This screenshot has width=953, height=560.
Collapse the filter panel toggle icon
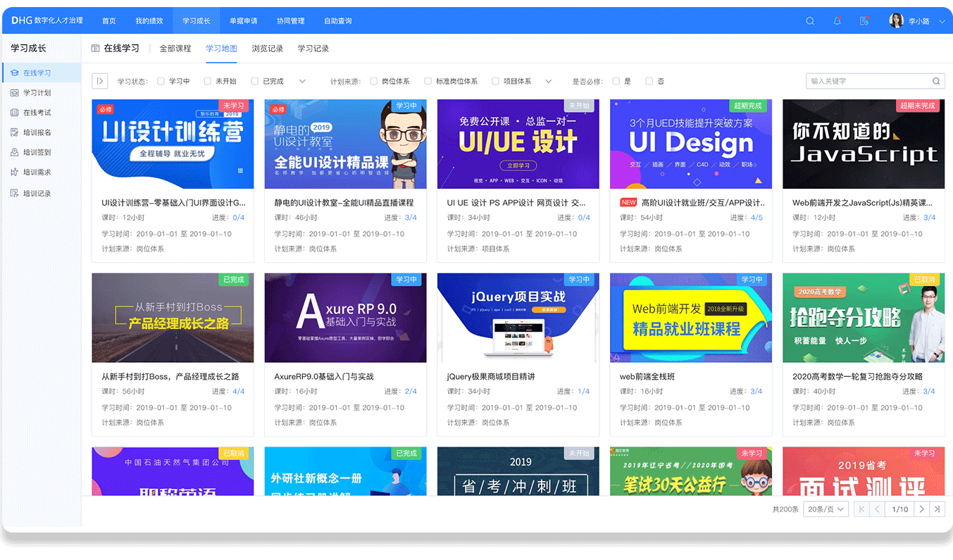(x=99, y=81)
